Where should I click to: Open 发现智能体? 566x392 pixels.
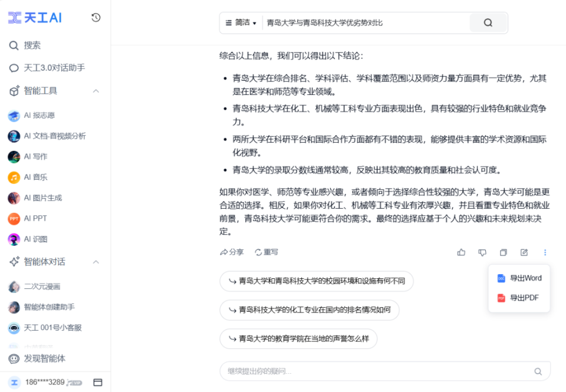[x=37, y=358]
